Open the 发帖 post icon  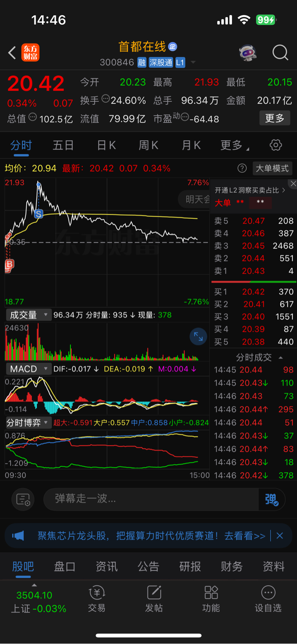154,599
